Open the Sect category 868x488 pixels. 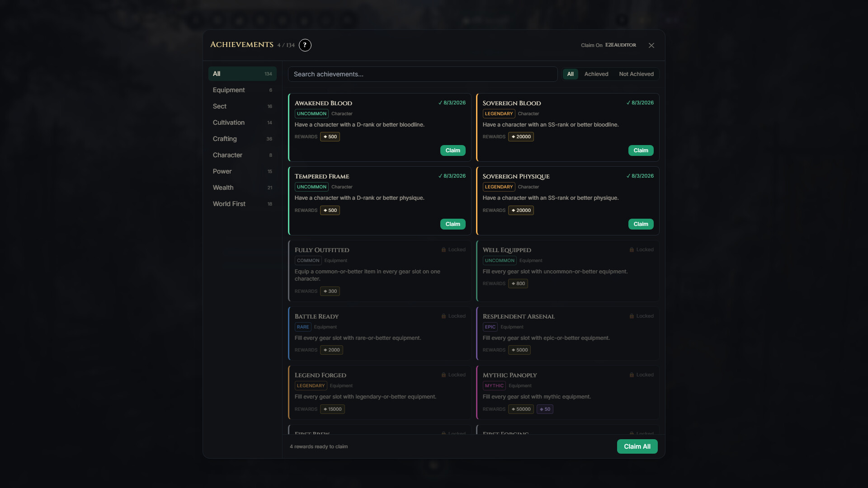pyautogui.click(x=242, y=106)
